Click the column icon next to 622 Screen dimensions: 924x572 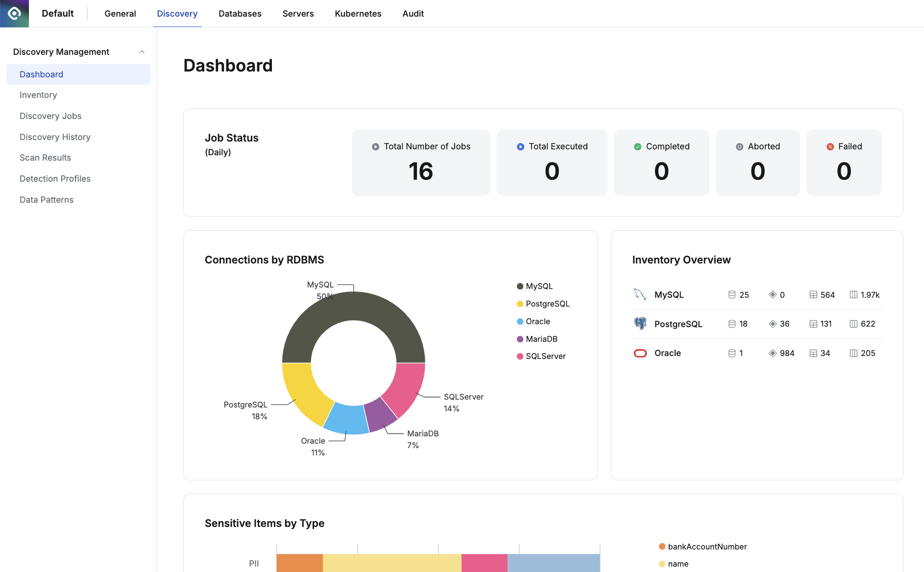(x=853, y=324)
